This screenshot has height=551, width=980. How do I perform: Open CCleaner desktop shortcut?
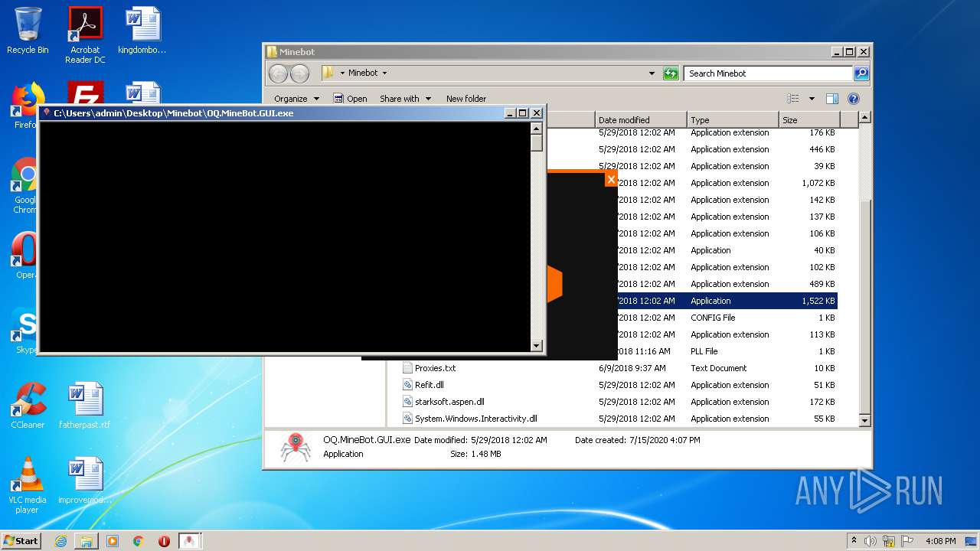click(x=28, y=406)
